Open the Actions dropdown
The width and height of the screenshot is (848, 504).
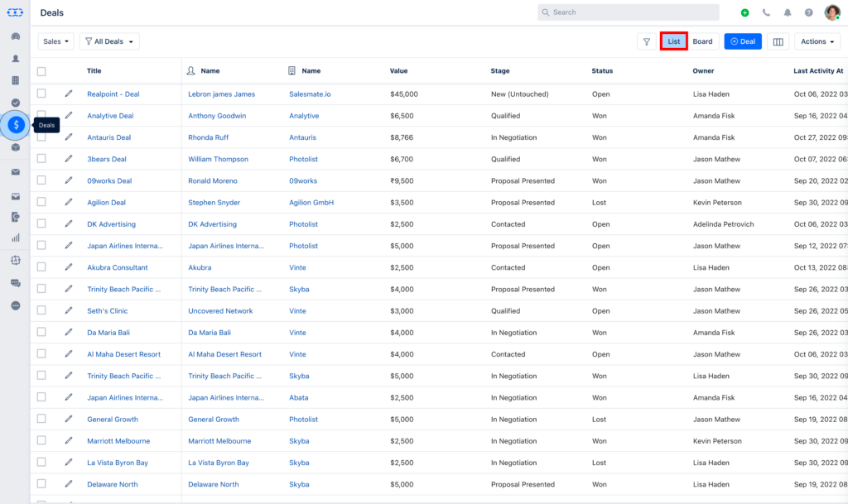point(817,41)
